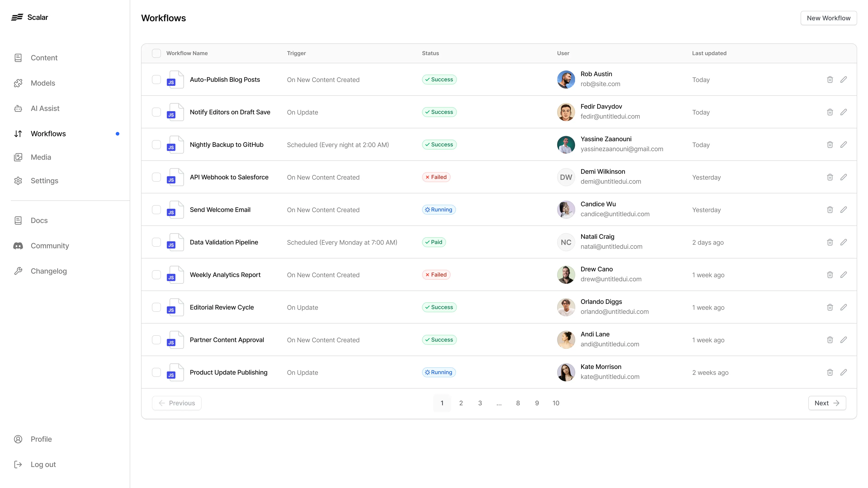Open the Content menu item
The image size is (868, 488).
(44, 58)
